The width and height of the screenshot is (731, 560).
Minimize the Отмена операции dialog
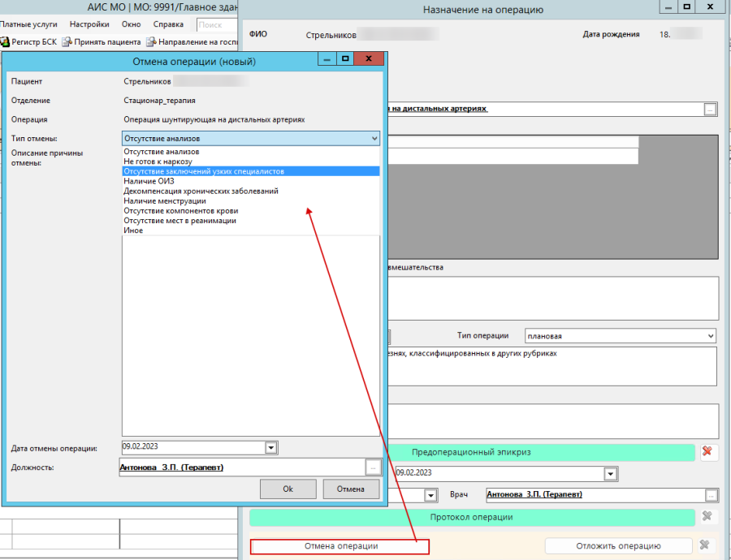(x=327, y=58)
